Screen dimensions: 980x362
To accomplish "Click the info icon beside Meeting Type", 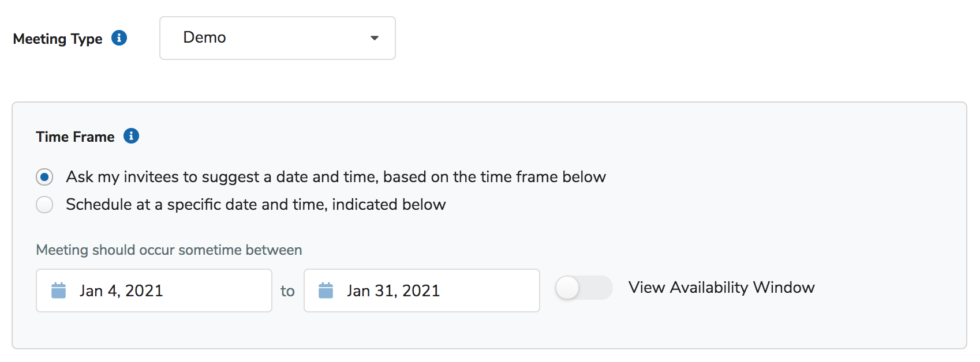I will pos(119,38).
